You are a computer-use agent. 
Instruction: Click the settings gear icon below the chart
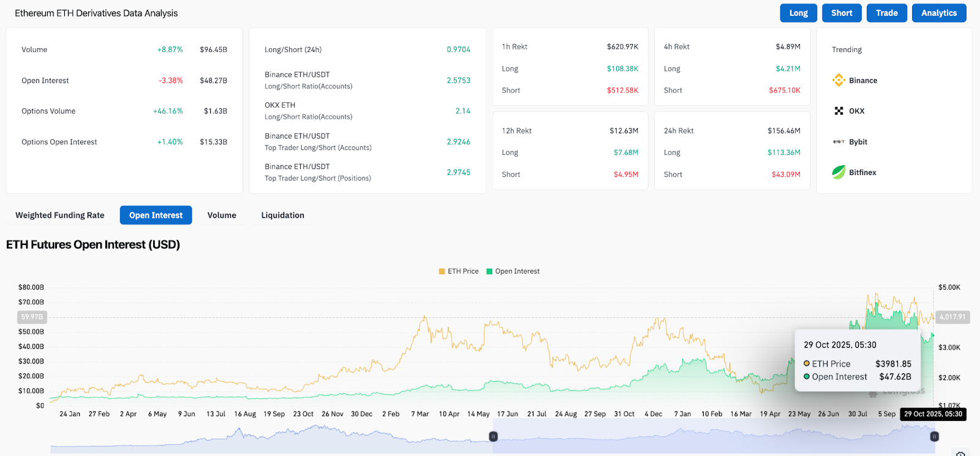click(x=960, y=454)
